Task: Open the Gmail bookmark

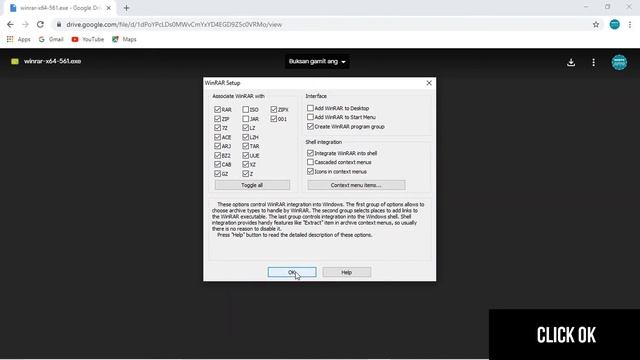Action: tap(51, 39)
